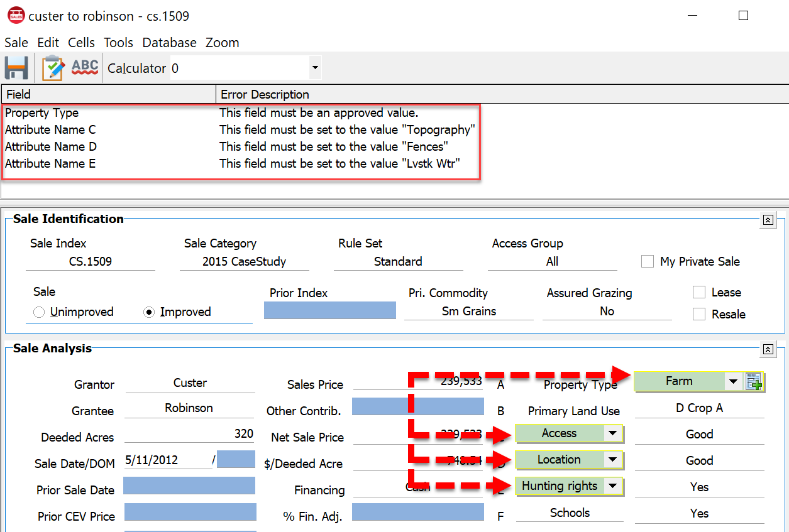Viewport: 789px width, 532px height.
Task: Maximize the window
Action: (x=743, y=16)
